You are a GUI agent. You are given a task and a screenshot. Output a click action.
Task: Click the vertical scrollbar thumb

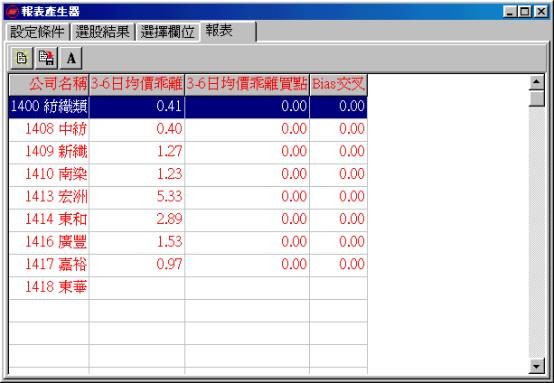pos(537,98)
